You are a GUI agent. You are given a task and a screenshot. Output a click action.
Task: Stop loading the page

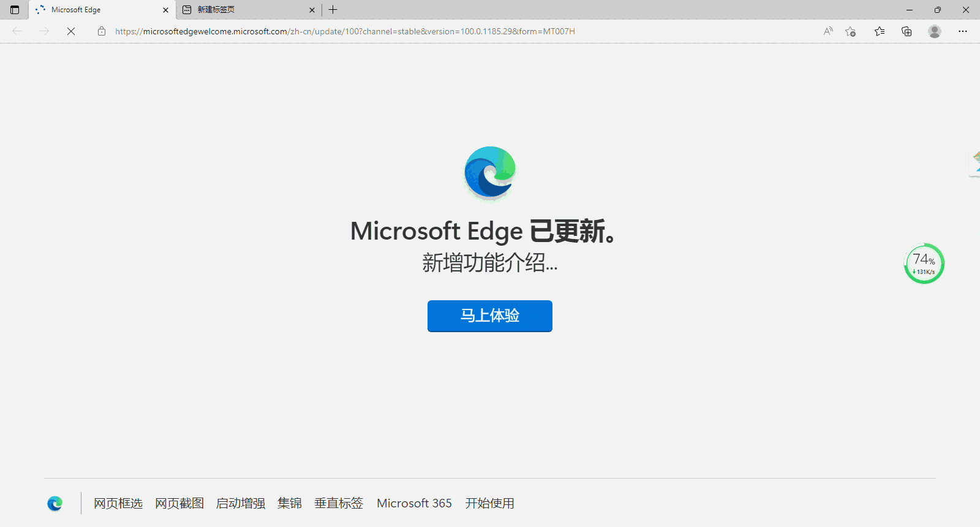pos(71,31)
